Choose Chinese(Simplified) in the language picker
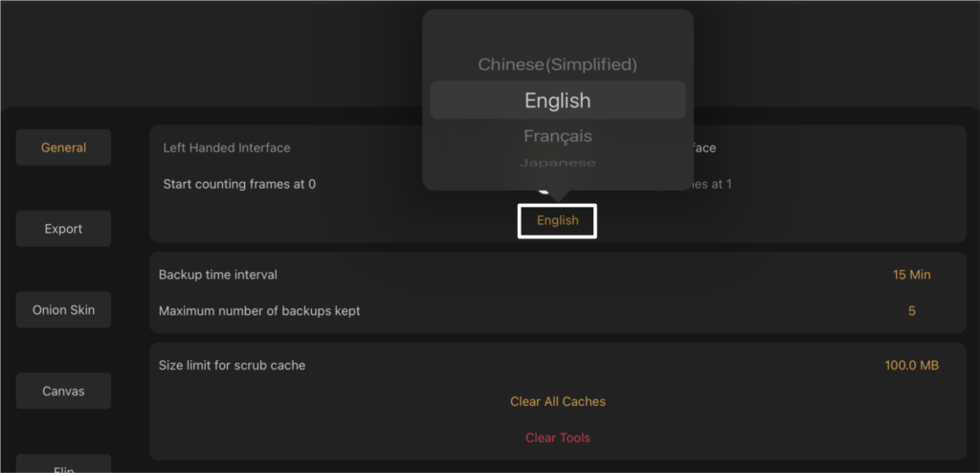The width and height of the screenshot is (980, 473). (x=558, y=64)
